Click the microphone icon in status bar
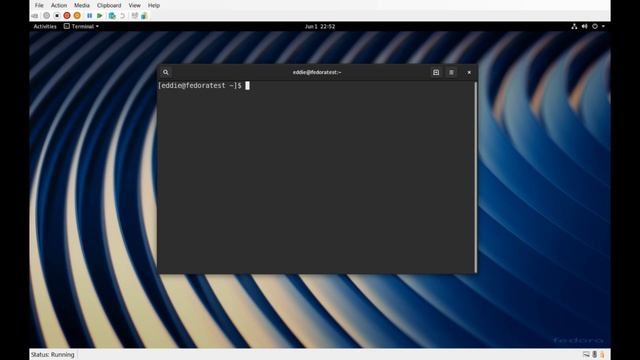The height and width of the screenshot is (360, 640). [x=594, y=354]
